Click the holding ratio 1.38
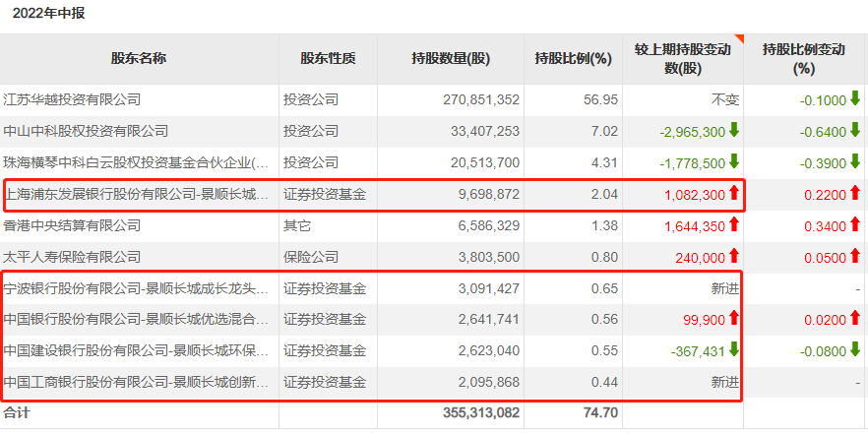868x434 pixels. click(605, 226)
